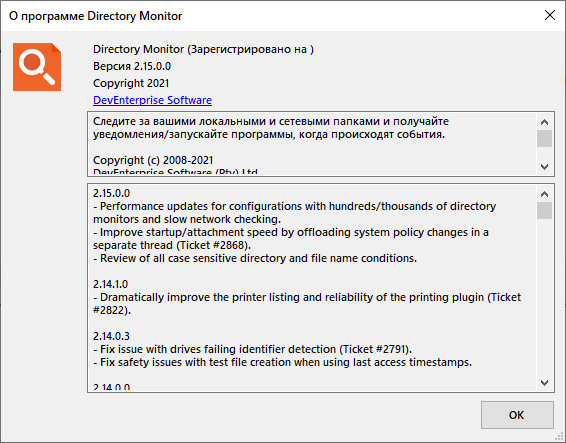The height and width of the screenshot is (443, 566).
Task: Click up arrow of description box scrollbar
Action: (x=544, y=122)
